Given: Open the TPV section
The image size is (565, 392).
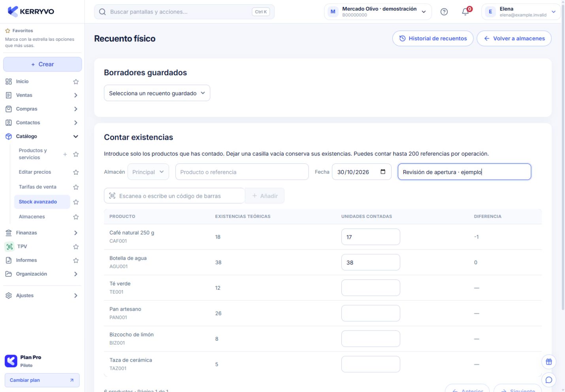Looking at the screenshot, I should click(22, 247).
